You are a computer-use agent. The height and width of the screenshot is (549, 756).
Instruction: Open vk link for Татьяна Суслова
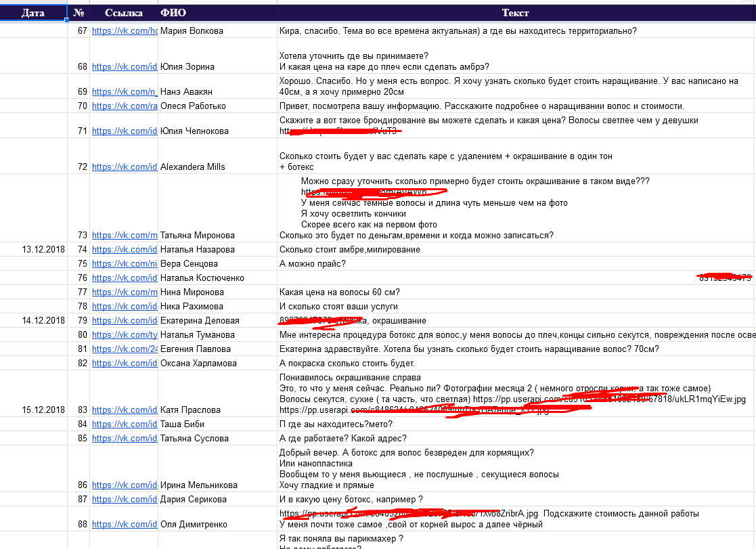click(x=125, y=439)
